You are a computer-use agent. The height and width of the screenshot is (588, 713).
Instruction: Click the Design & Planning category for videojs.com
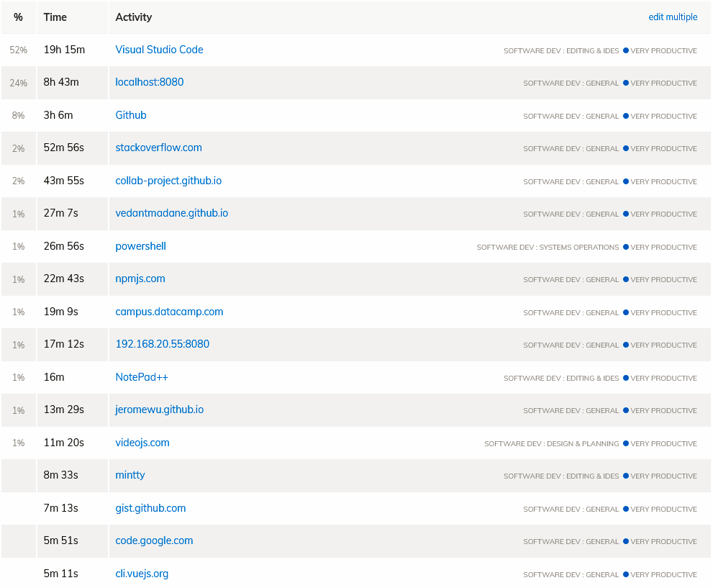[x=552, y=444]
